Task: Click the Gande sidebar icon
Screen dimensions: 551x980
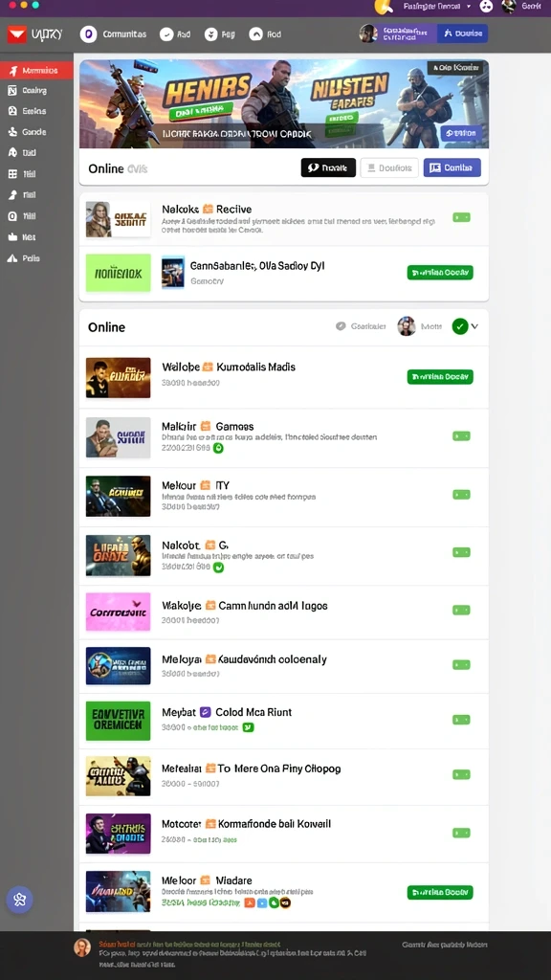Action: tap(11, 132)
